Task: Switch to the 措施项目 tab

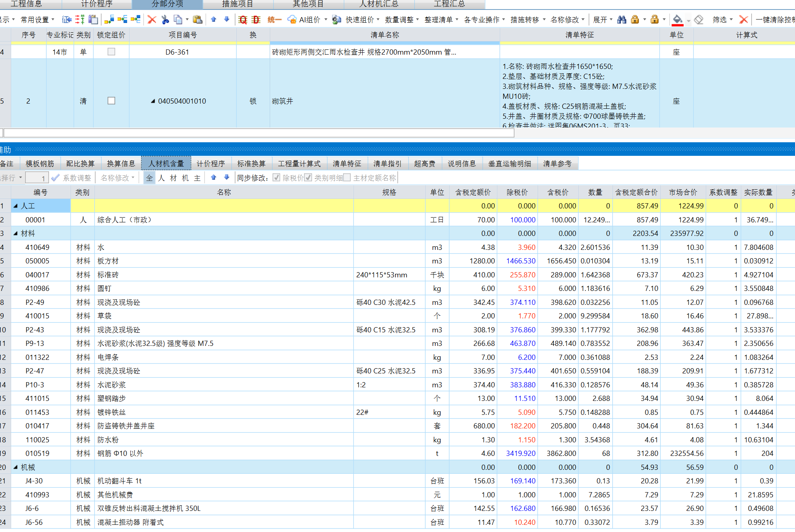Action: 238,4
